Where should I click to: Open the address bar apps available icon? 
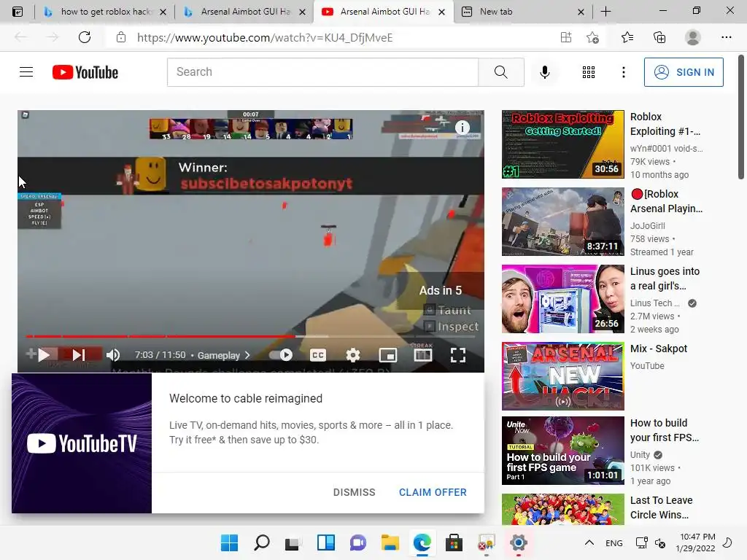tap(565, 37)
